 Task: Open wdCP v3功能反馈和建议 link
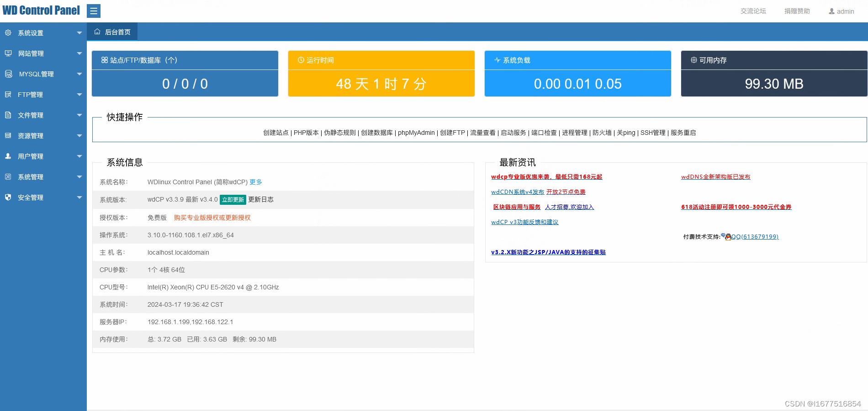(x=525, y=222)
